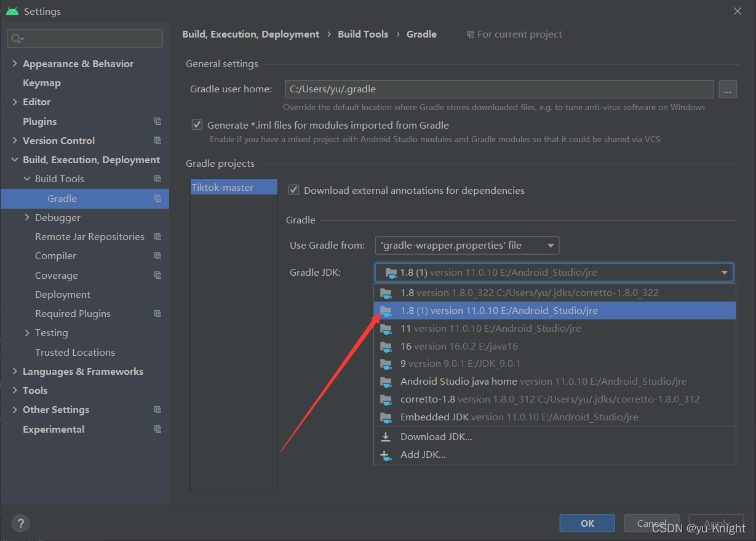Expand the Debugger tree node
756x541 pixels.
[27, 217]
